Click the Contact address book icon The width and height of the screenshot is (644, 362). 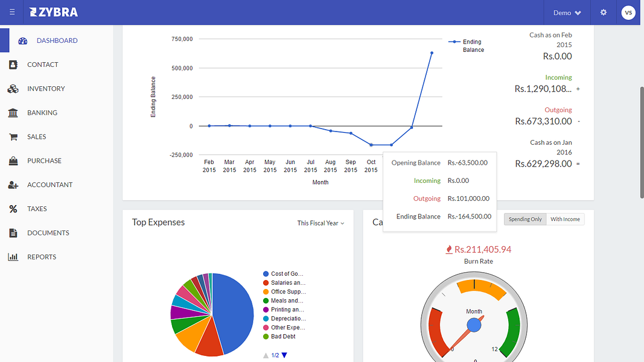(13, 65)
